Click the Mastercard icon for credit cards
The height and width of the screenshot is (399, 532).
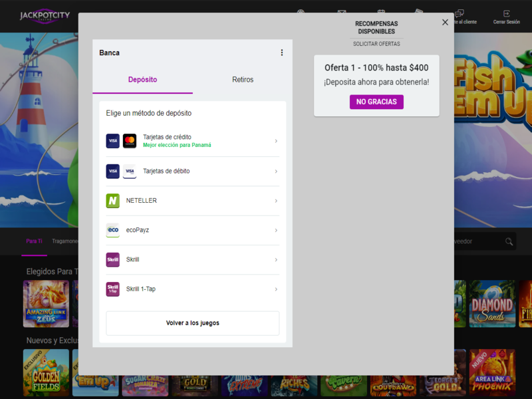click(x=130, y=141)
